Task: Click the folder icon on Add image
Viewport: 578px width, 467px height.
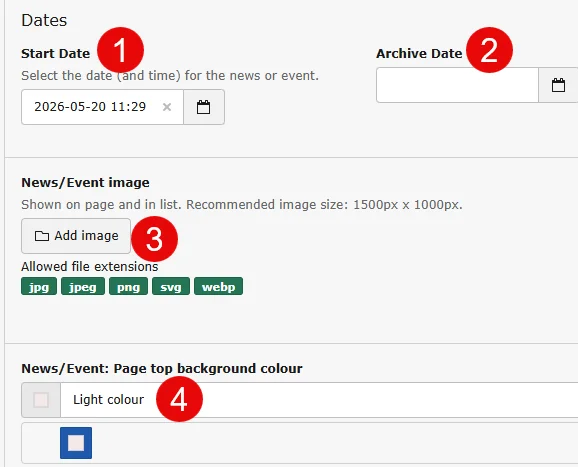Action: click(x=42, y=236)
